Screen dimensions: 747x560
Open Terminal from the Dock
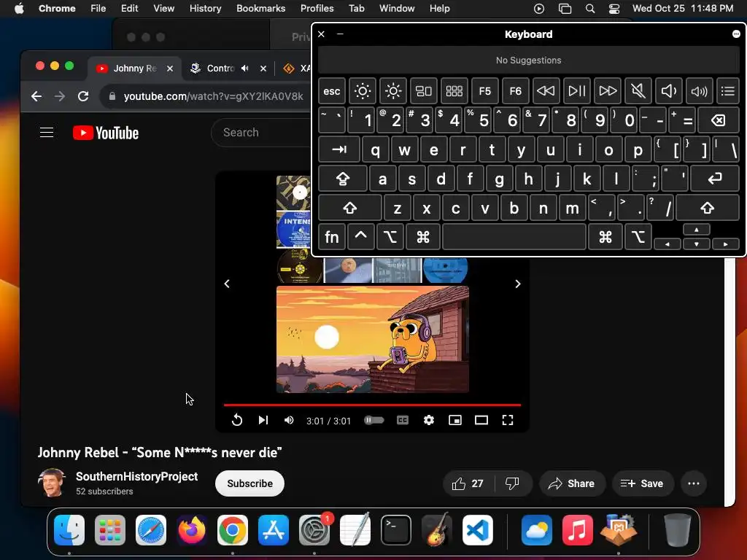[x=396, y=530]
